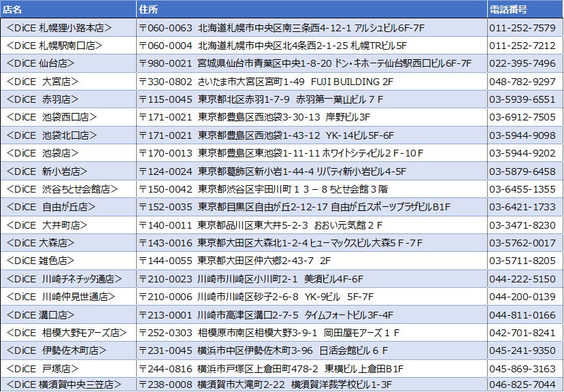
Task: Select the DiCE 渋谷ちとせ会館店 store name cell
Action: [68, 189]
